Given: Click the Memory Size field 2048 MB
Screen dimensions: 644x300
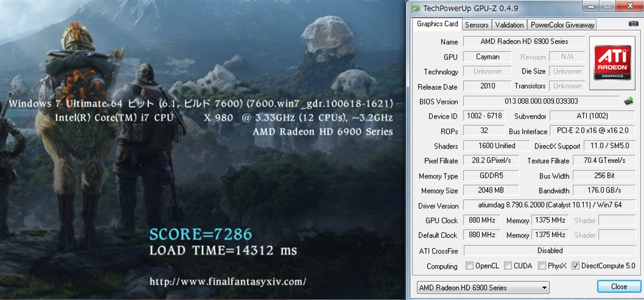Looking at the screenshot, I should 491,191.
